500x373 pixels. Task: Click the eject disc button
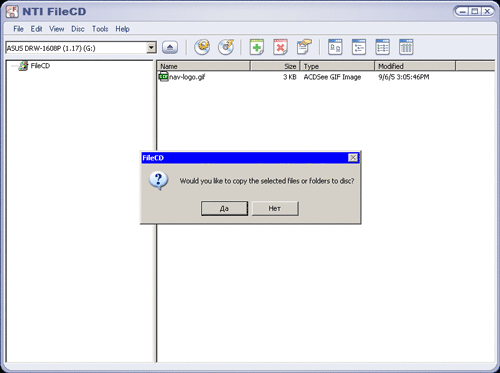click(x=170, y=47)
